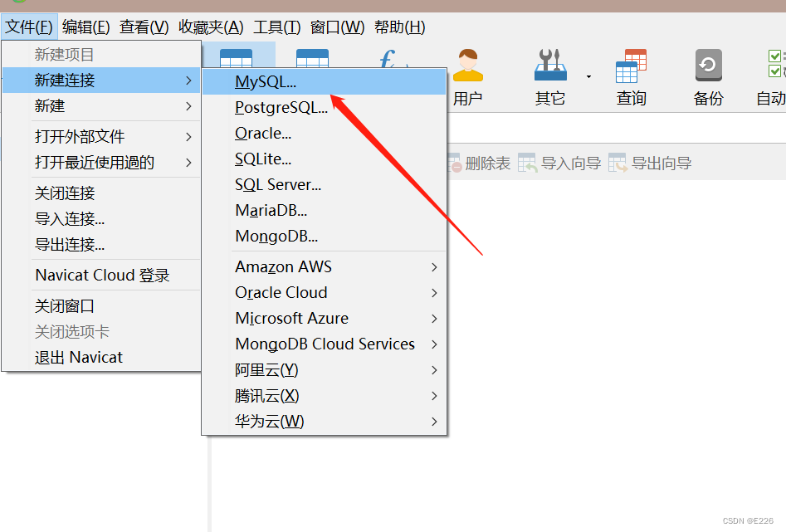Select MySQL from the connection submenu
Viewport: 786px width, 532px height.
click(x=266, y=81)
